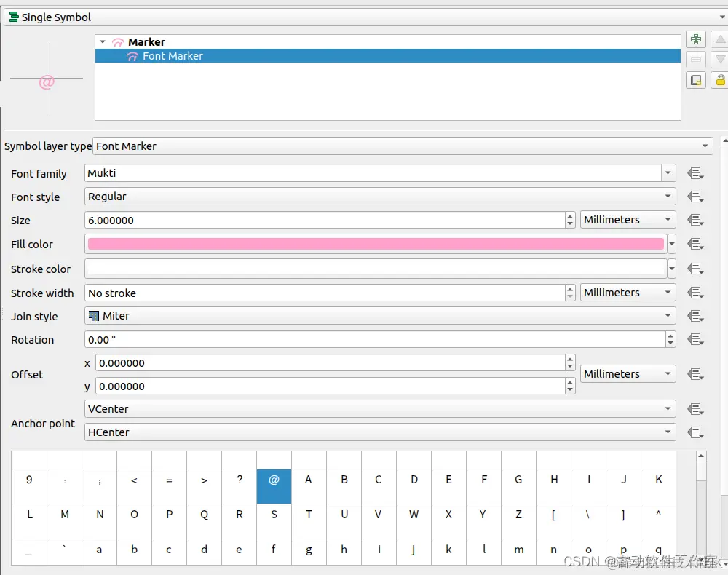Select the Font Marker layer row
Screen dimensions: 728x575
point(388,56)
